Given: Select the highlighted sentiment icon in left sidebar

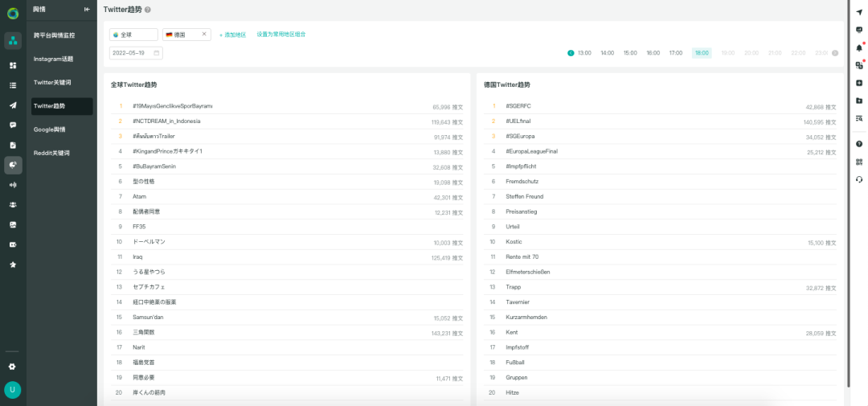Looking at the screenshot, I should pos(13,165).
